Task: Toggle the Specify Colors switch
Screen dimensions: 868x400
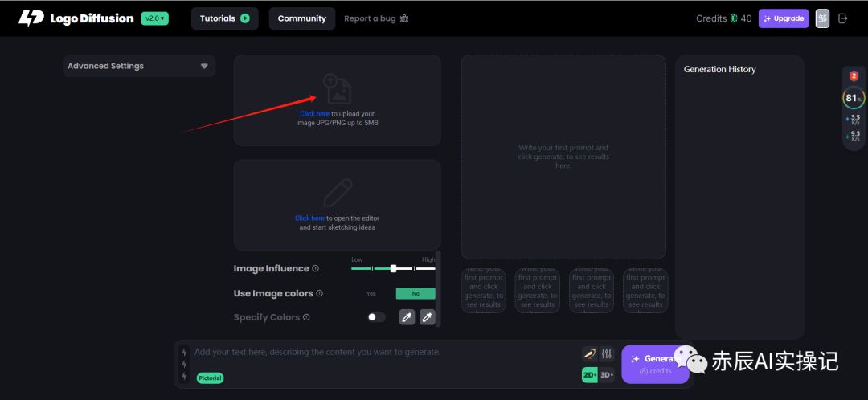Action: [376, 317]
